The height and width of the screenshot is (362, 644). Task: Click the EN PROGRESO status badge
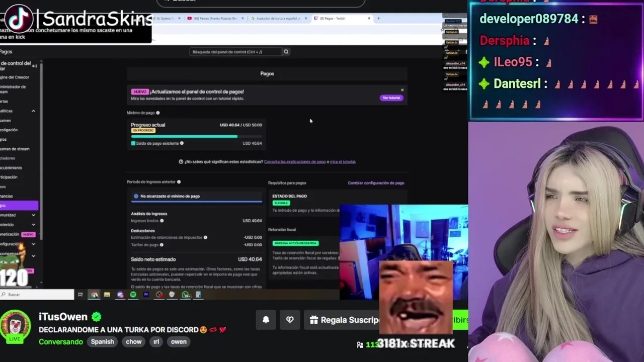(143, 131)
